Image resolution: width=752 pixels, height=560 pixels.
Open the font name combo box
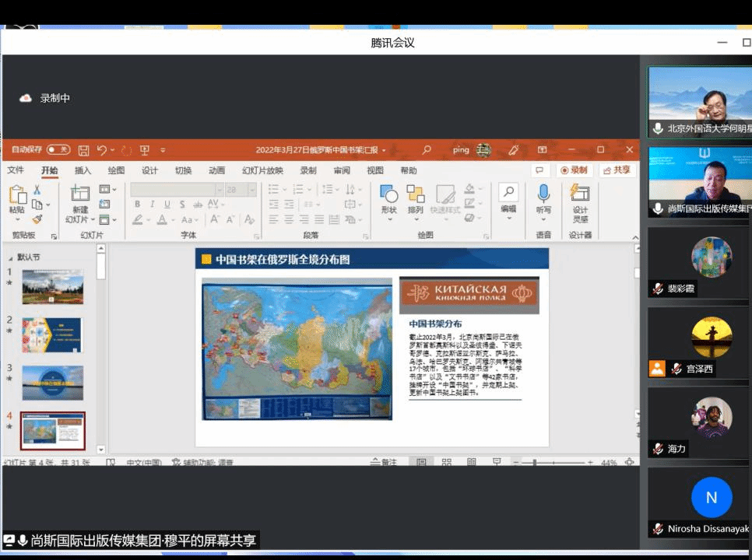177,190
